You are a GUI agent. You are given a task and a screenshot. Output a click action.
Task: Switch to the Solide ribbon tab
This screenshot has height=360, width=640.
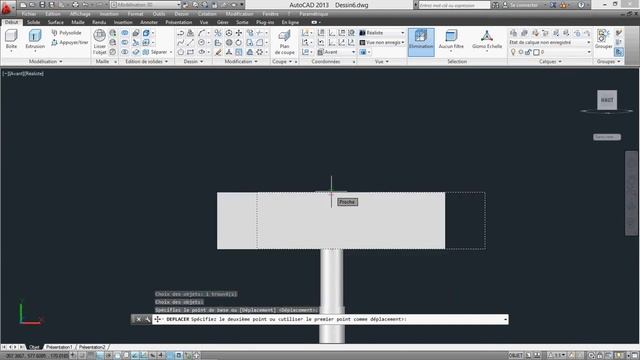(x=33, y=22)
